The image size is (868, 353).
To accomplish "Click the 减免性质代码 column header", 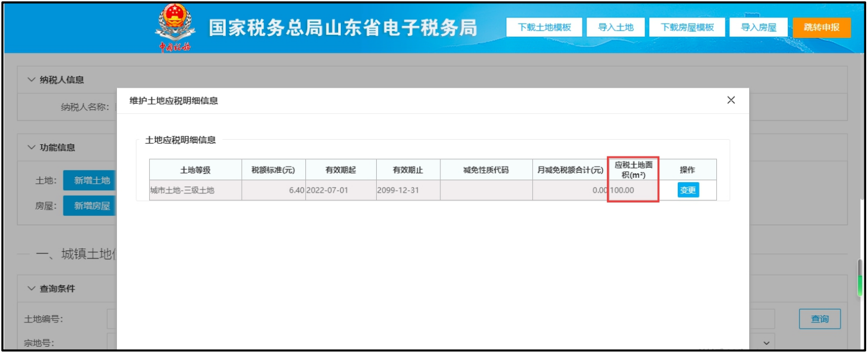I will [x=486, y=170].
